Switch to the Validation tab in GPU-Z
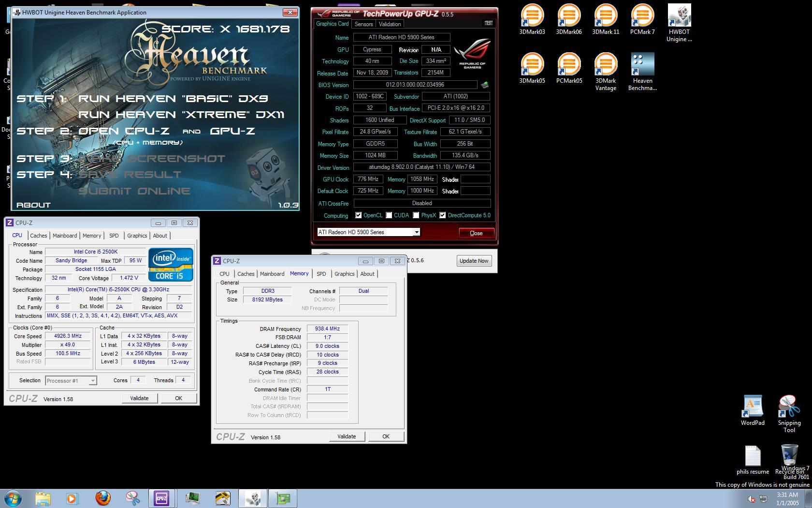812x508 pixels. [x=390, y=24]
